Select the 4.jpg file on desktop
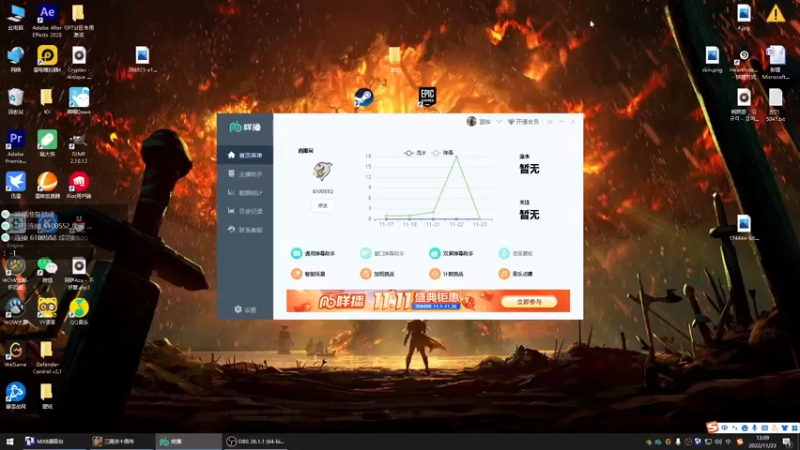 click(x=744, y=17)
